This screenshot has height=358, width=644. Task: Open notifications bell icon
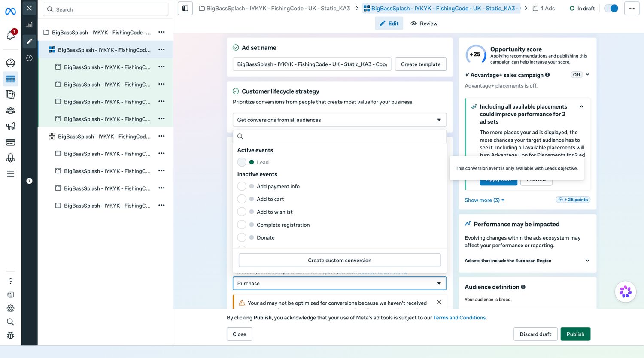point(11,36)
